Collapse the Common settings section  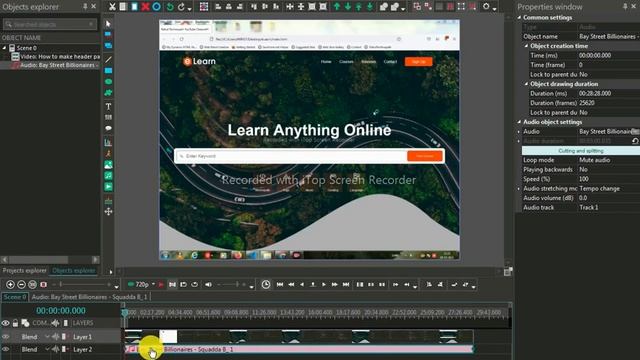click(519, 18)
